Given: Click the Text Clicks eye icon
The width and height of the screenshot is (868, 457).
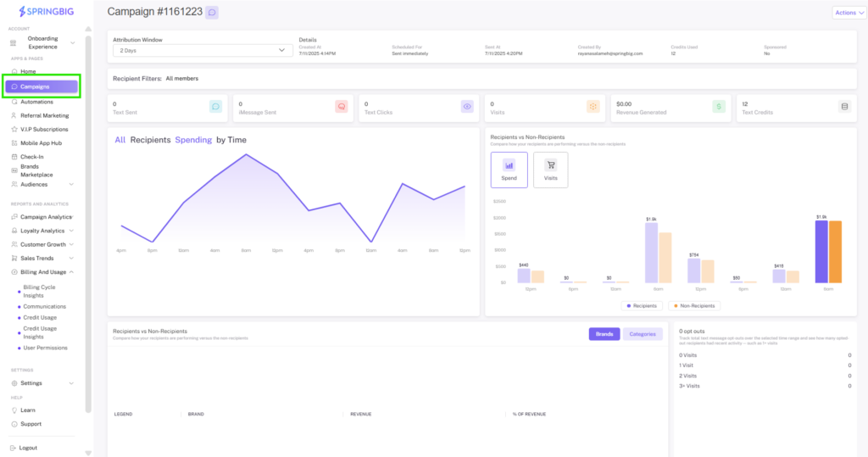Looking at the screenshot, I should point(467,106).
